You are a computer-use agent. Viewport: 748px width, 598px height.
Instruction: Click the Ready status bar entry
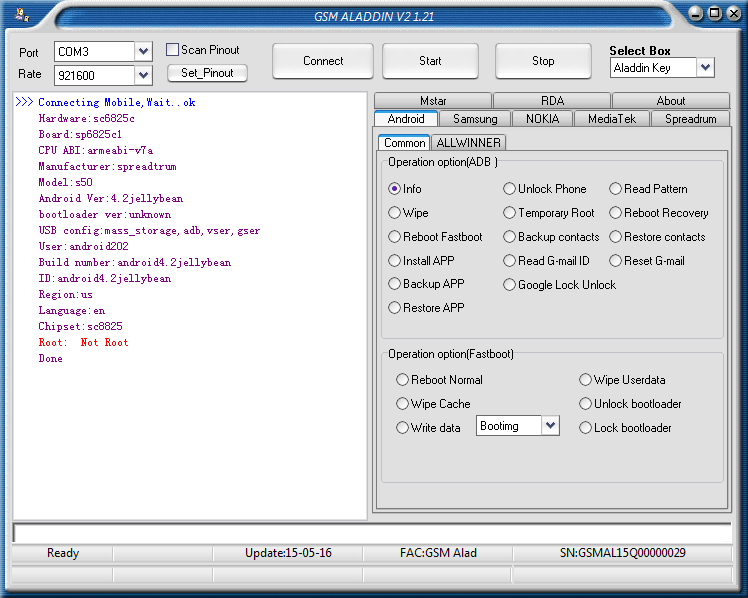coord(62,553)
